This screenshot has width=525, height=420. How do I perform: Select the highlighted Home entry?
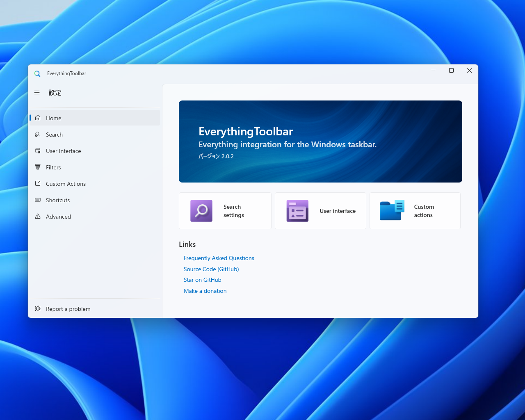tap(53, 118)
